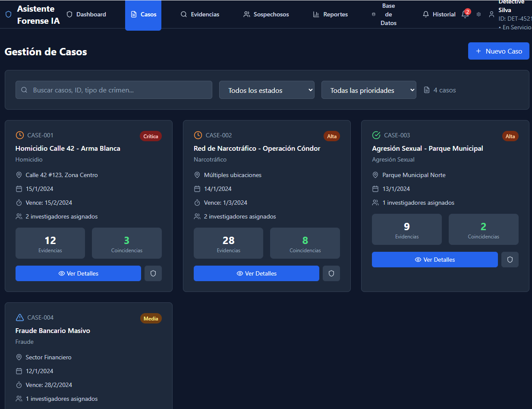Focus the case search input field

(x=114, y=90)
